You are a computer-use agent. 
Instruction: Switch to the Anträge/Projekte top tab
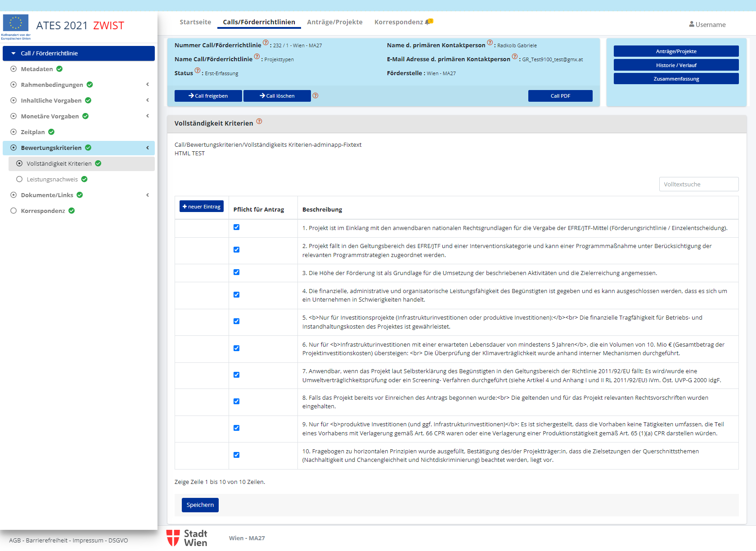coord(334,22)
